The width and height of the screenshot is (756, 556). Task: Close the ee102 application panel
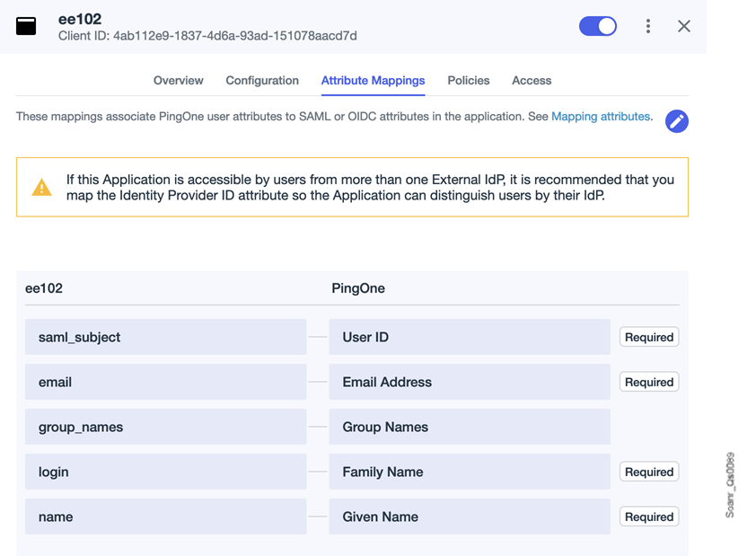pos(683,26)
